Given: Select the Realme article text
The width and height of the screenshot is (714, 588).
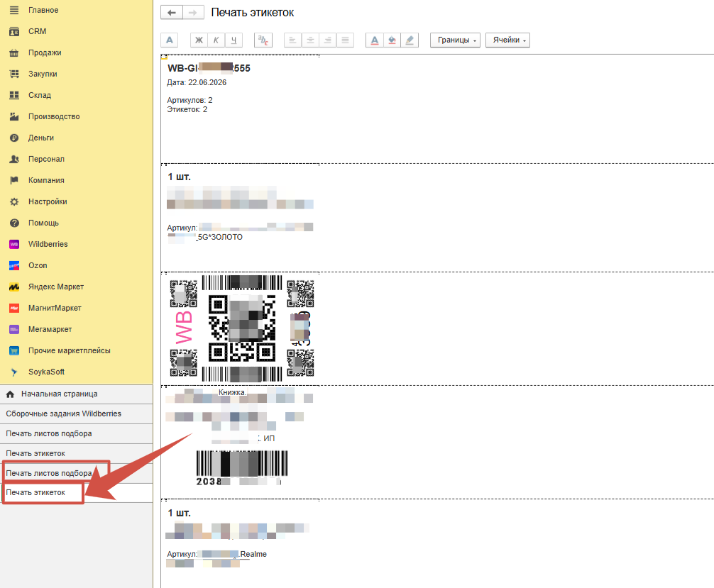Looking at the screenshot, I should click(x=253, y=555).
